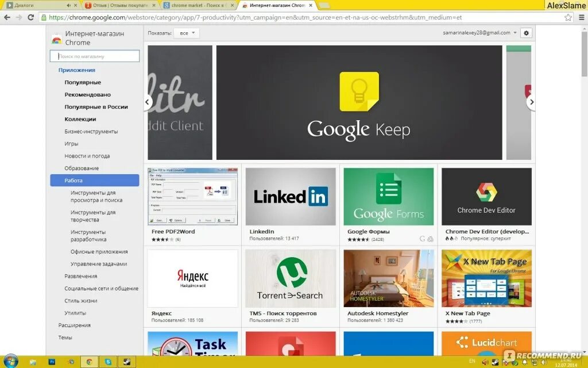The image size is (588, 368).
Task: Click the Chrome taskbar icon
Action: (x=89, y=362)
